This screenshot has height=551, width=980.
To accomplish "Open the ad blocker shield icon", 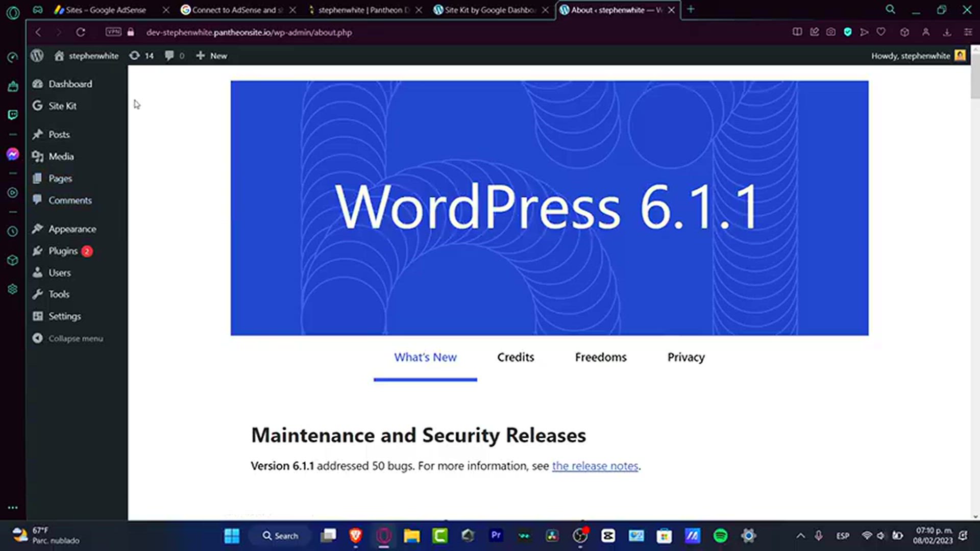I will tap(848, 32).
